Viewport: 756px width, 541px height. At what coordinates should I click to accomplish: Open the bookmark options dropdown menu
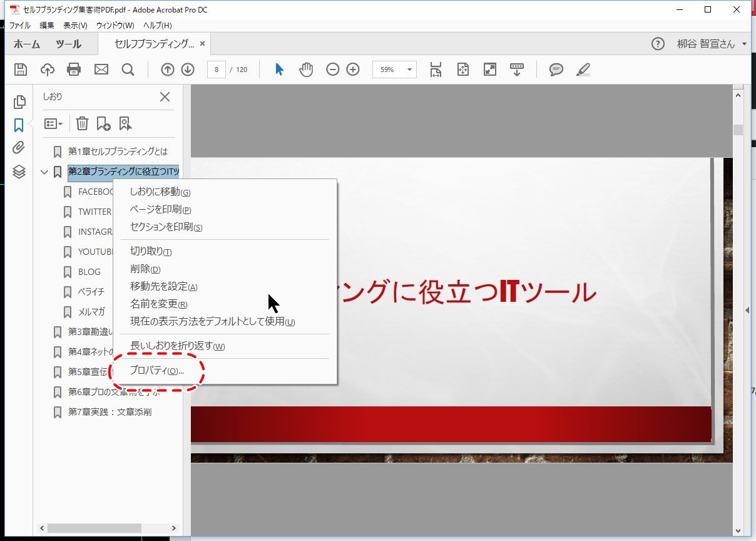(54, 124)
